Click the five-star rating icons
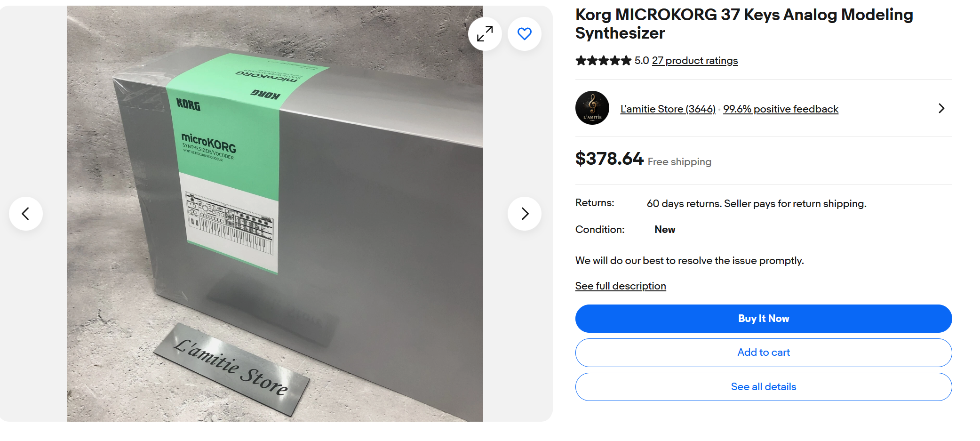Viewport: 980px width, 441px height. pyautogui.click(x=603, y=60)
